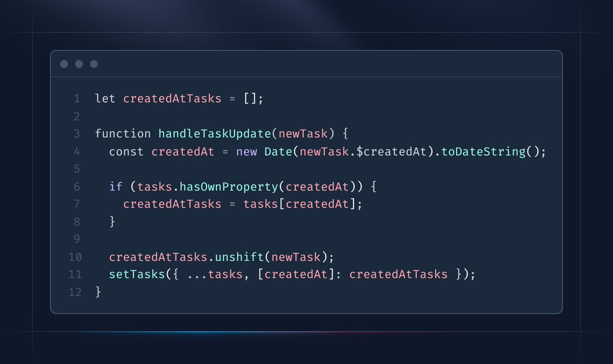The image size is (613, 364).
Task: Click the closing brace on line 12
Action: (99, 293)
